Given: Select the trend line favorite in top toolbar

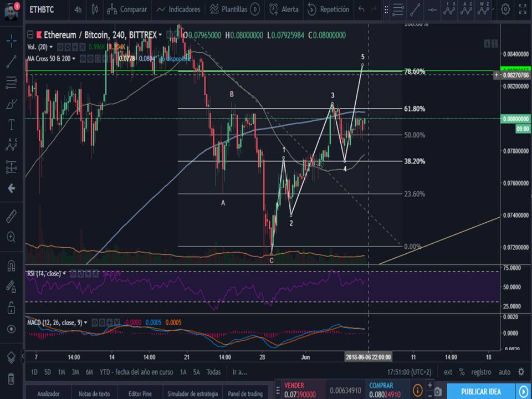Looking at the screenshot, I should [x=415, y=10].
